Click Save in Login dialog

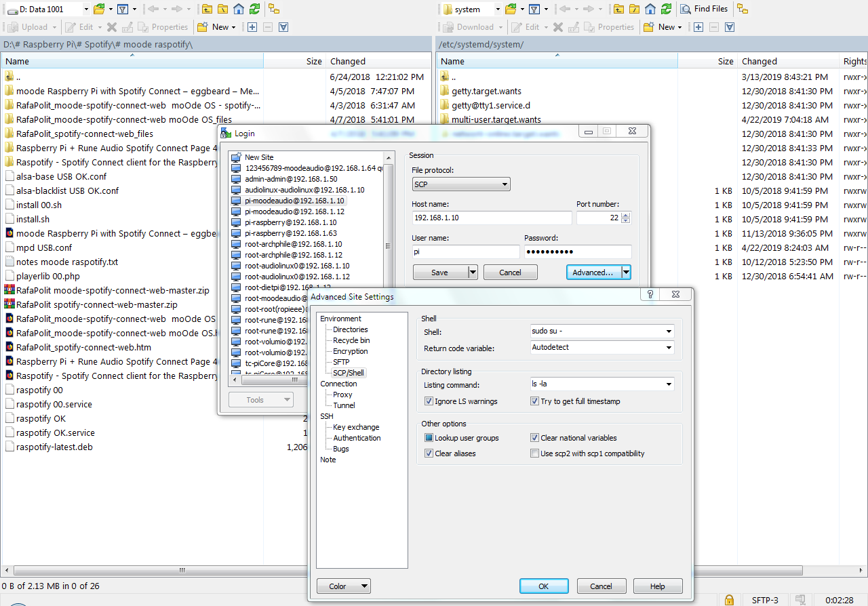coord(439,272)
